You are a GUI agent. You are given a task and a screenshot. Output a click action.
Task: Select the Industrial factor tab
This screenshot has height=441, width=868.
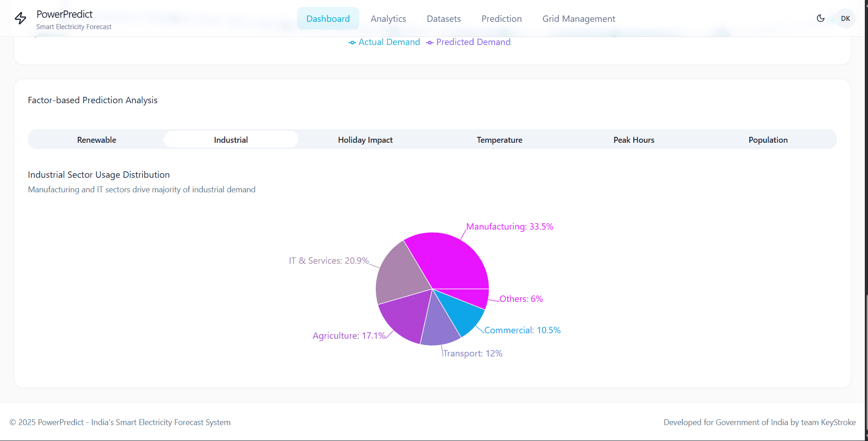[x=231, y=140]
